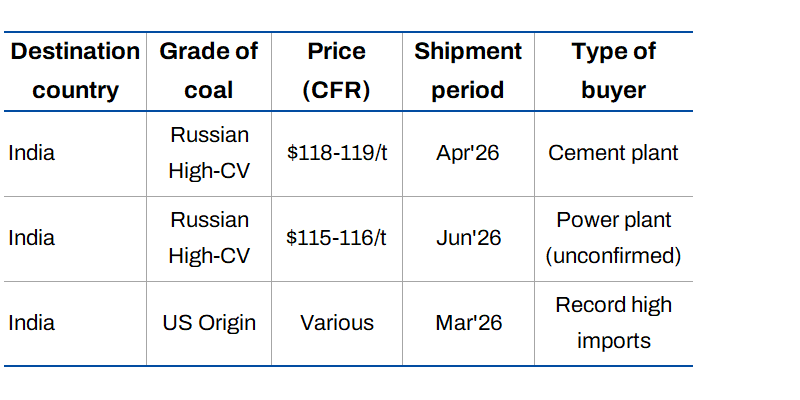Select the "Grade of coal" header cell
Image resolution: width=800 pixels, height=400 pixels.
click(x=209, y=71)
